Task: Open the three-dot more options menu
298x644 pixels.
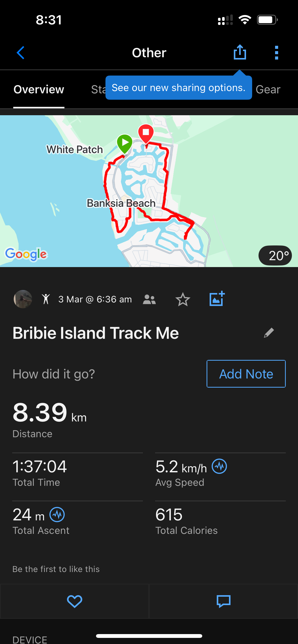Action: (x=276, y=53)
